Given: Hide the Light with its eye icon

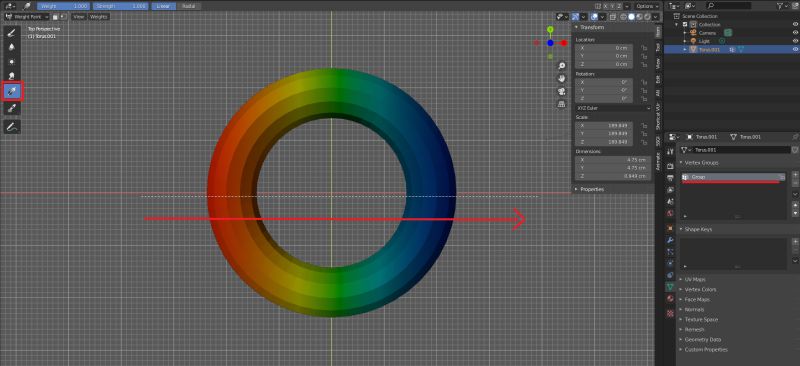Looking at the screenshot, I should coord(795,41).
